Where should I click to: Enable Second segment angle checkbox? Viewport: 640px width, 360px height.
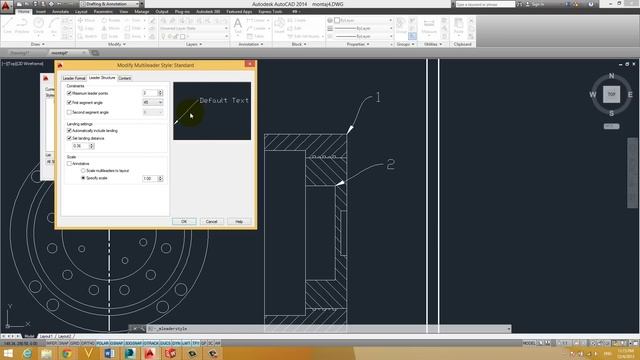click(69, 112)
